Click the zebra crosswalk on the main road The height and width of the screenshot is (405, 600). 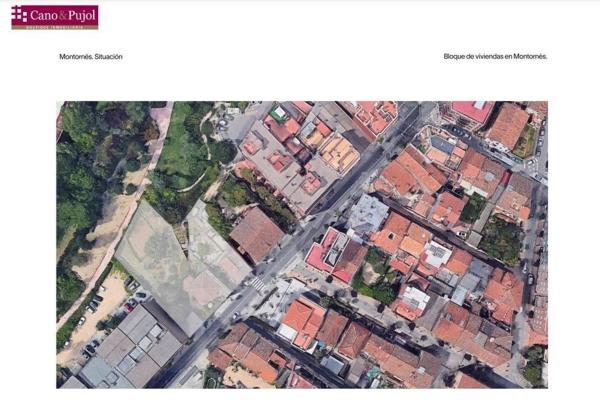pyautogui.click(x=257, y=285)
